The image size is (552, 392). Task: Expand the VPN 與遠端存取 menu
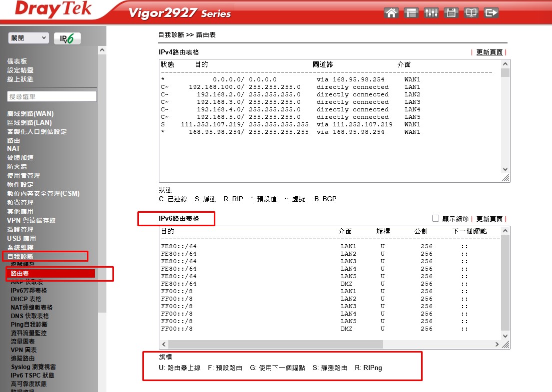(31, 221)
